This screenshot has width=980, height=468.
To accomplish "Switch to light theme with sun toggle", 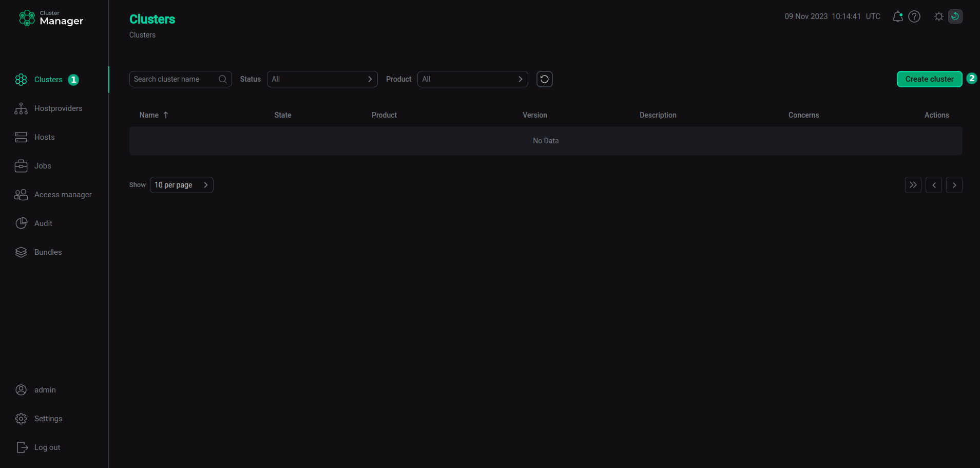I will click(x=938, y=16).
